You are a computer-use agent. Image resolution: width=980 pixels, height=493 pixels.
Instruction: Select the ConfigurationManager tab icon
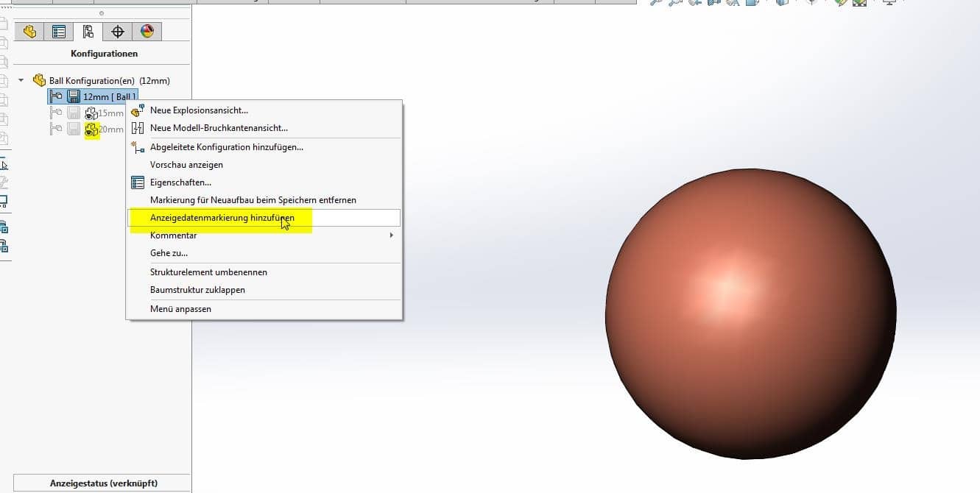88,31
